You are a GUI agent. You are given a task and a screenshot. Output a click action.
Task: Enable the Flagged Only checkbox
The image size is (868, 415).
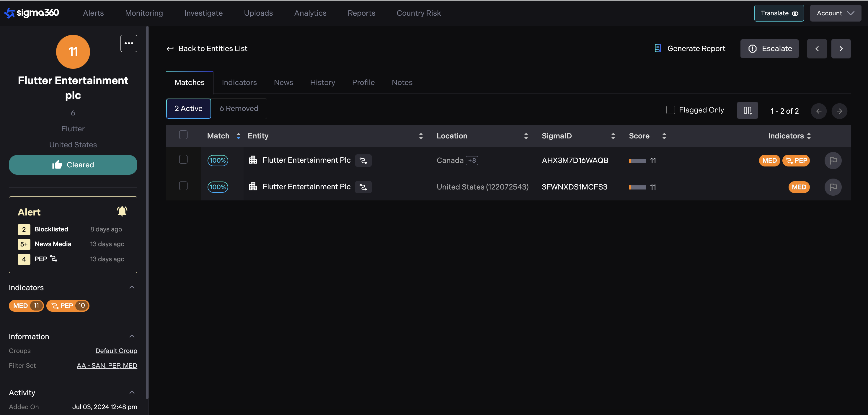tap(670, 110)
